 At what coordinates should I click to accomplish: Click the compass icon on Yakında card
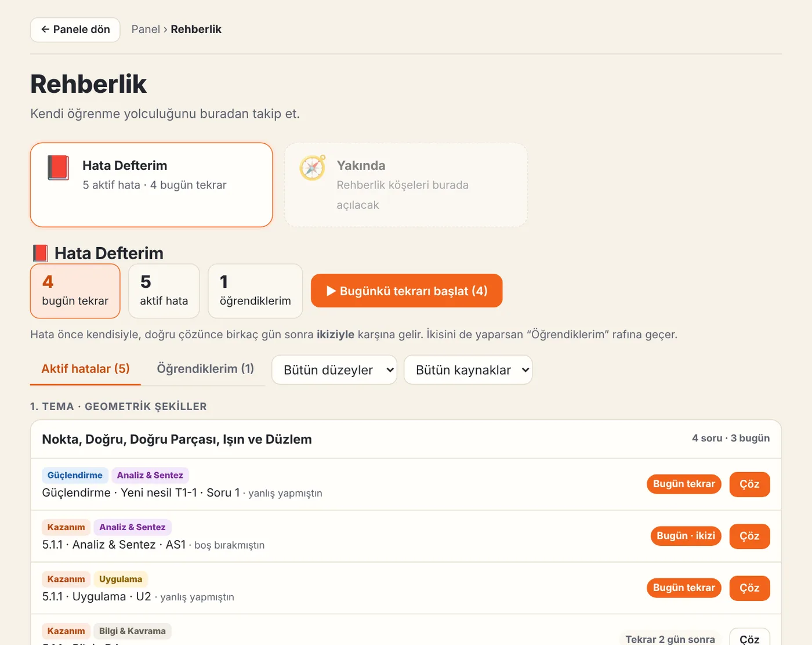[x=312, y=168]
